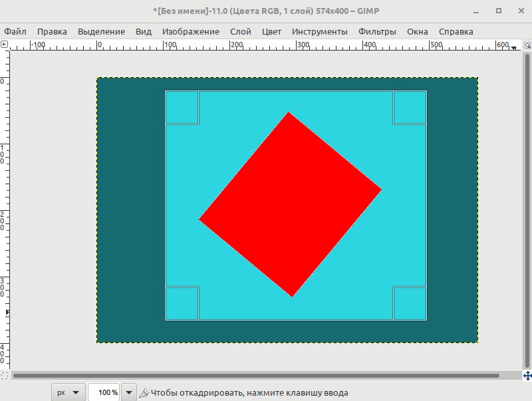This screenshot has height=401, width=532.
Task: Toggle the Quick Mask at bottom left
Action: click(x=5, y=376)
